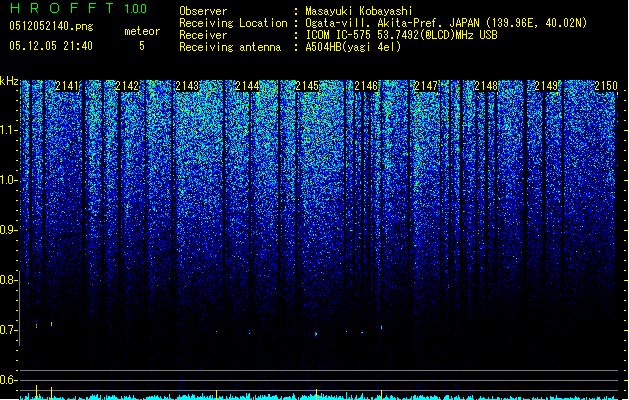
Task: Click the 1.1 frequency axis label
Action: click(8, 130)
